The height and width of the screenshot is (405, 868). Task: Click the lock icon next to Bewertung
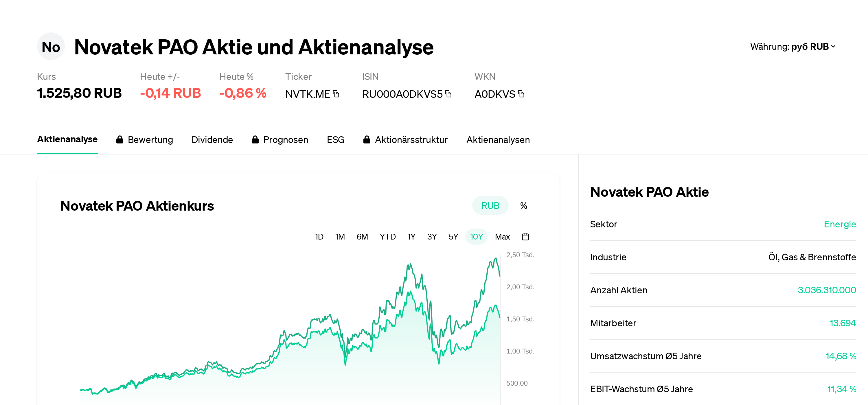119,139
